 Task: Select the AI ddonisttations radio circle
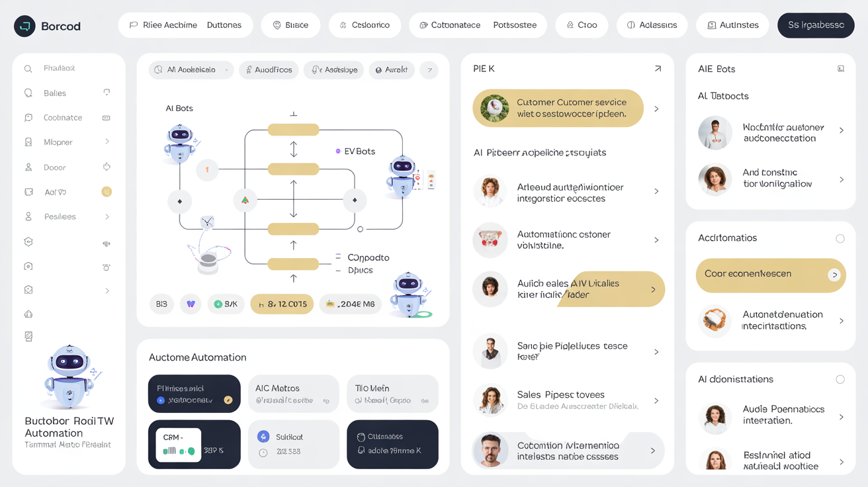click(840, 380)
